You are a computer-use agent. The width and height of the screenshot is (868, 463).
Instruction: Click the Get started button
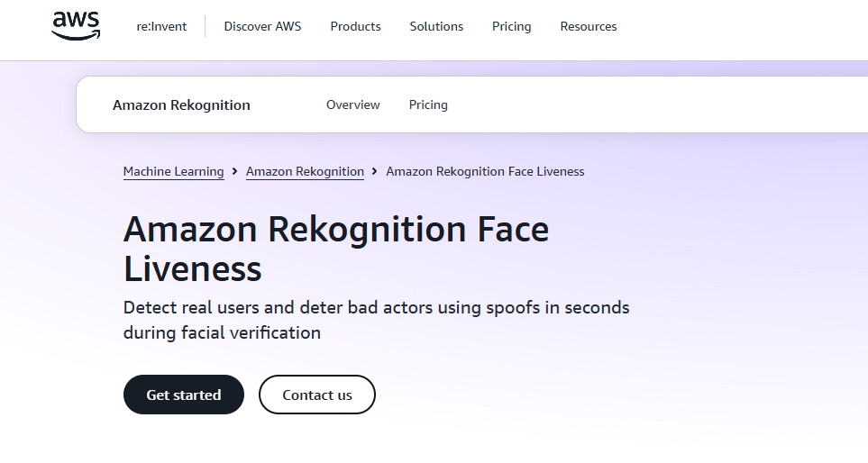tap(184, 395)
